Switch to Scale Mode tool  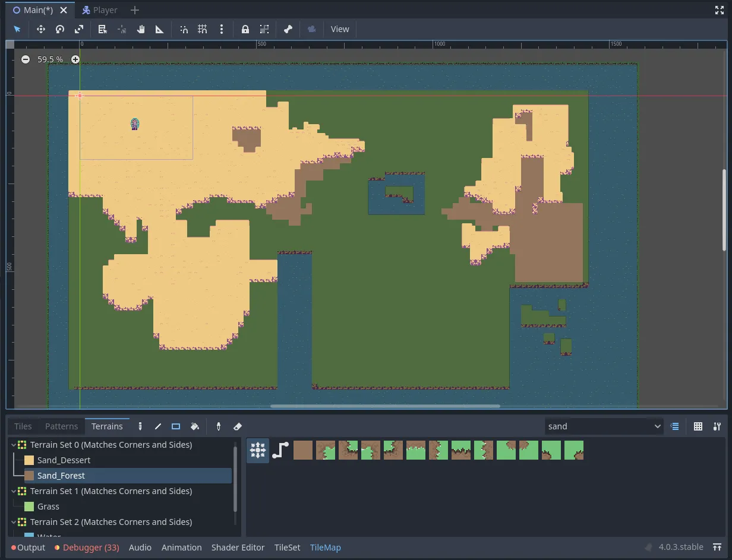click(x=79, y=29)
